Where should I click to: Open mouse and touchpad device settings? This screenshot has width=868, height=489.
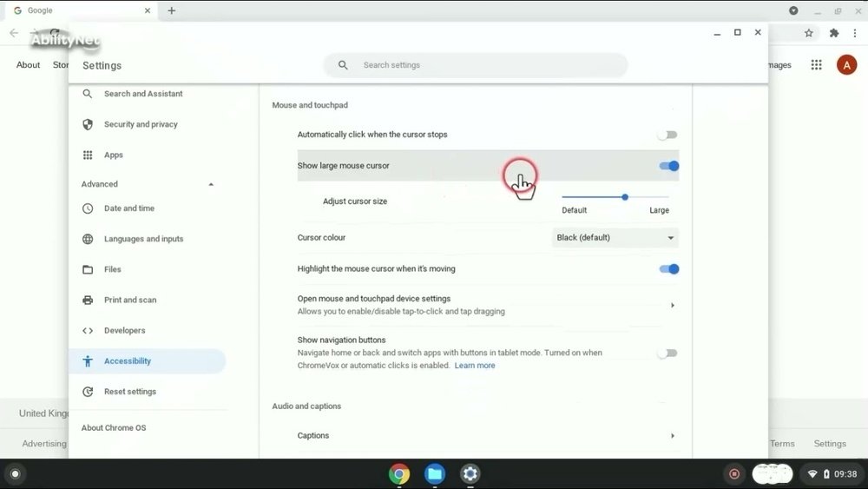click(488, 305)
